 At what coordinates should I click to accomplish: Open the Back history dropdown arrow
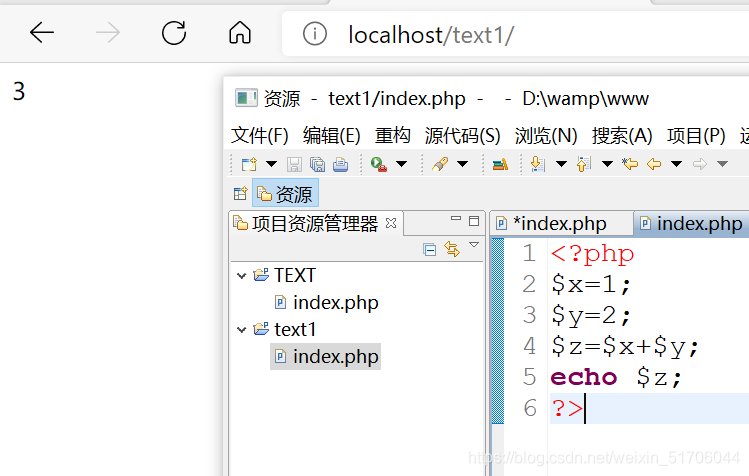676,164
